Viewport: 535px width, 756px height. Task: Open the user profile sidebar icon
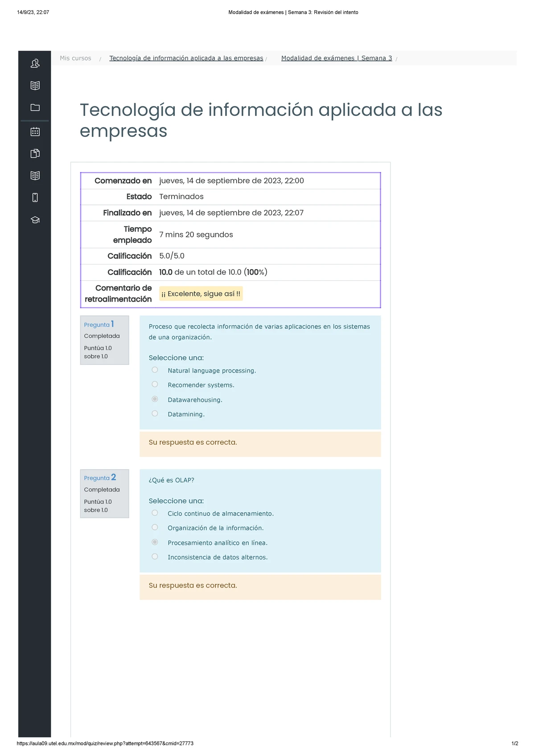click(35, 64)
